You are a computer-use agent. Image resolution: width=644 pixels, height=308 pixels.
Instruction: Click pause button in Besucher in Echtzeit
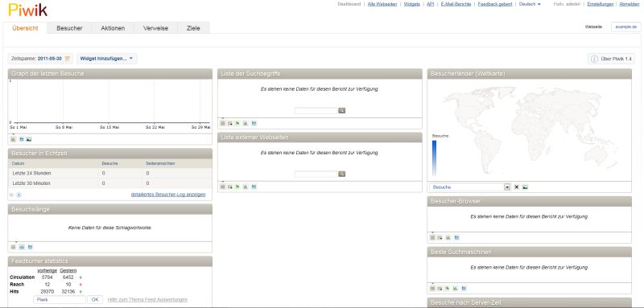(x=11, y=195)
